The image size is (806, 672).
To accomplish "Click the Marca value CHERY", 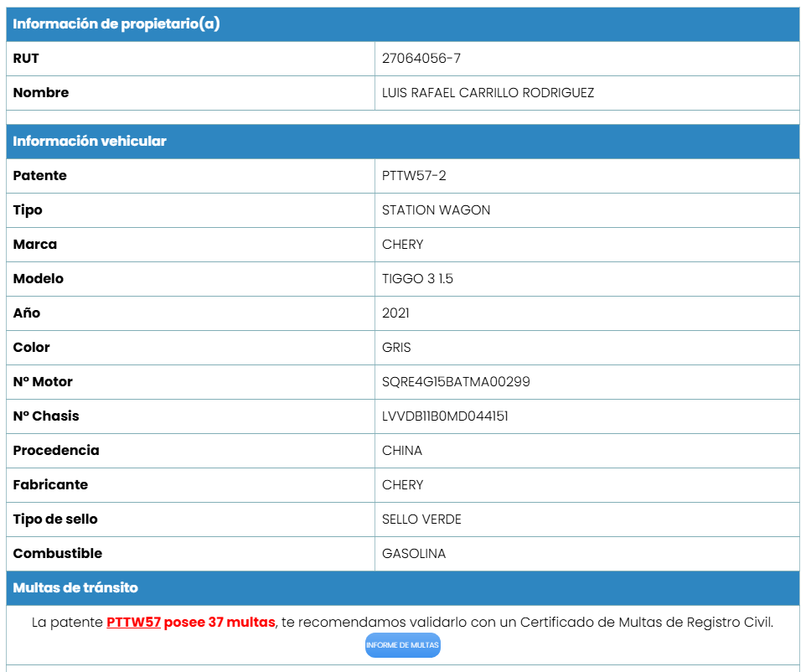I will point(402,244).
